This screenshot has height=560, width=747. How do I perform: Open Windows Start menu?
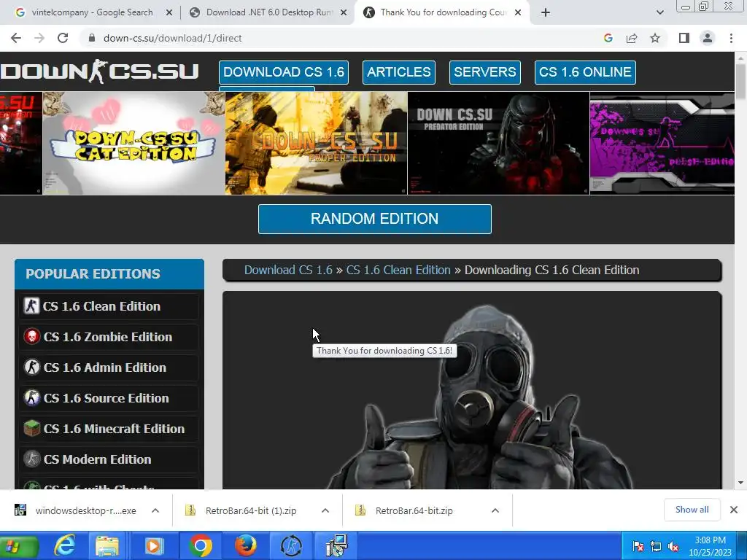click(18, 546)
